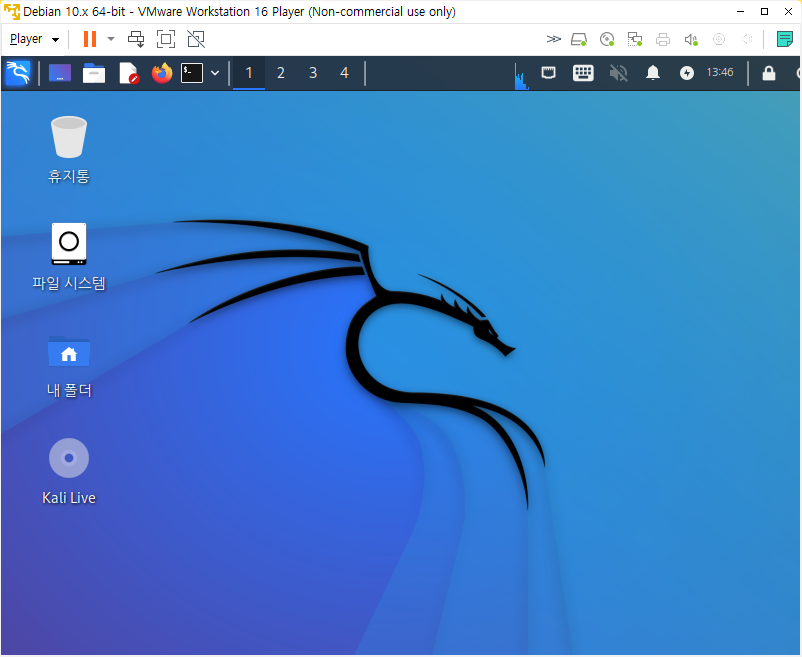This screenshot has width=802, height=657.
Task: Switch to workspace 3
Action: (x=313, y=73)
